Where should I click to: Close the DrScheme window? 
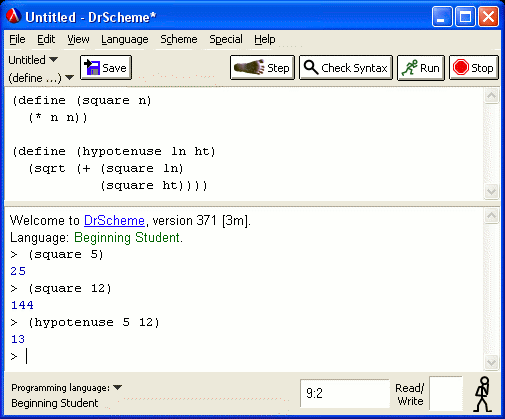click(489, 16)
